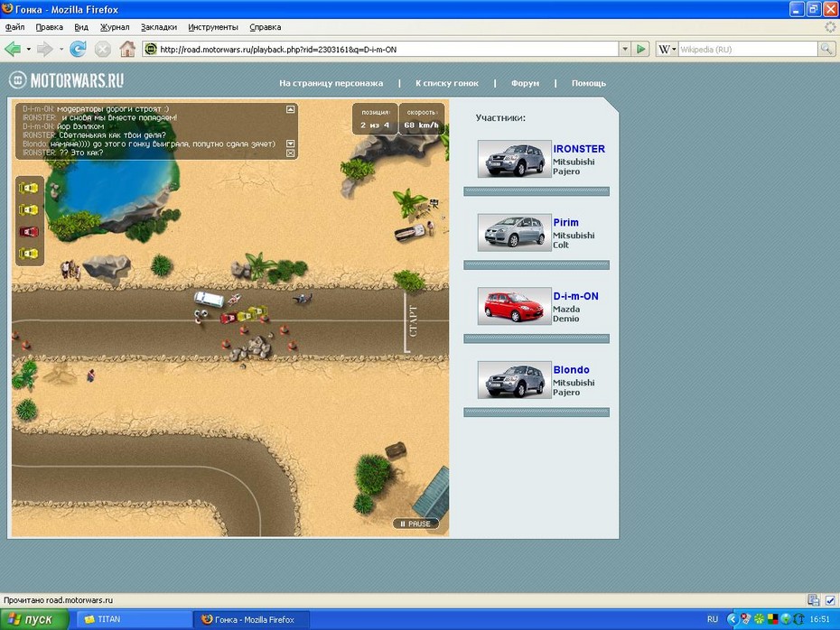The height and width of the screenshot is (630, 840).
Task: Open the Помощь link
Action: pos(589,83)
